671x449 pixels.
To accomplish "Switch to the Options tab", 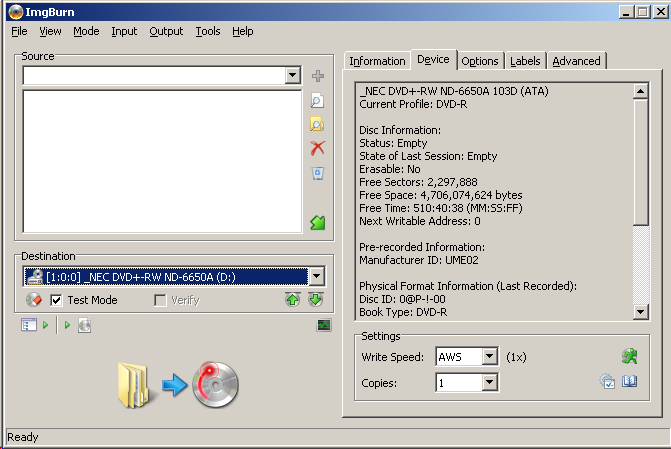I will [480, 61].
